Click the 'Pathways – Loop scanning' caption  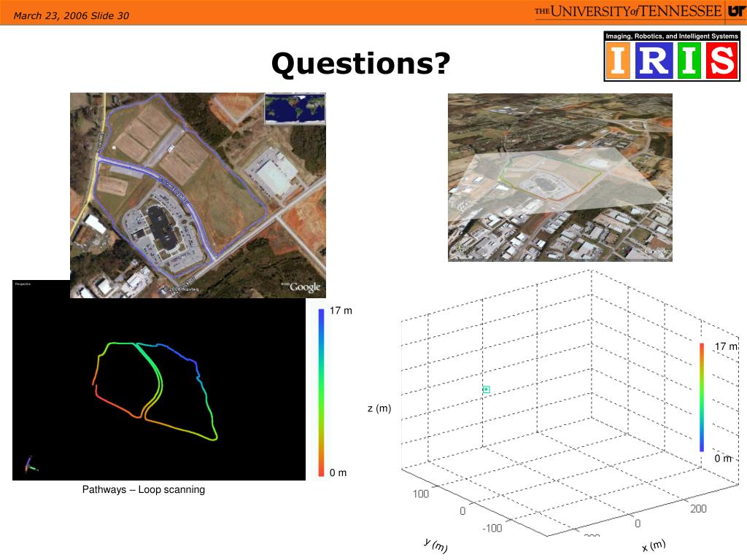(x=144, y=489)
